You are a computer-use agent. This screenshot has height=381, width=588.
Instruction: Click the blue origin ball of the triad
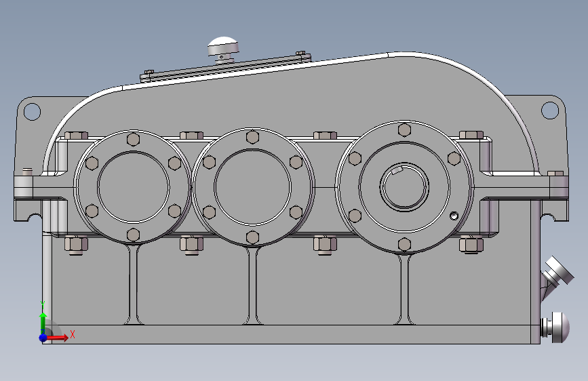[43, 338]
